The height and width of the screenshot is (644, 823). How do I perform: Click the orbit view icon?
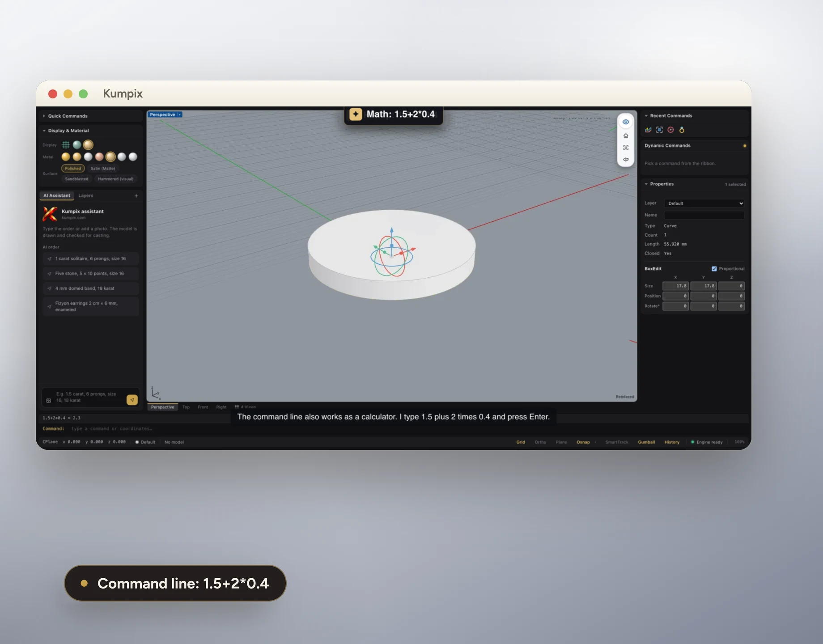tap(626, 159)
